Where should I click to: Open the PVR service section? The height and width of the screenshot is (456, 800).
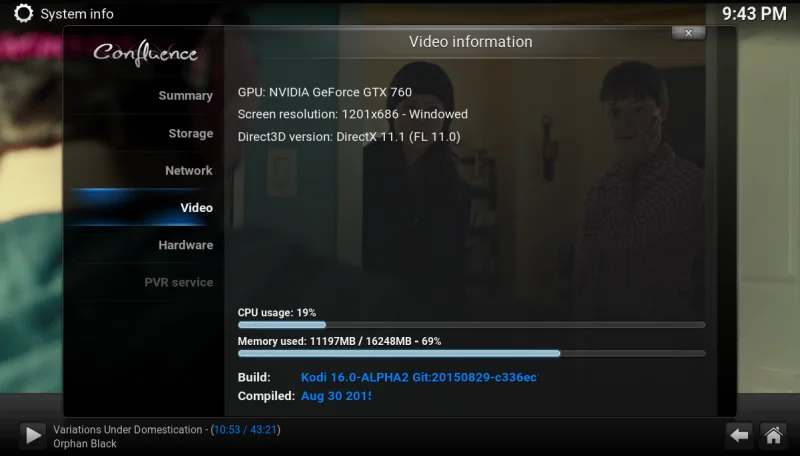click(x=178, y=283)
